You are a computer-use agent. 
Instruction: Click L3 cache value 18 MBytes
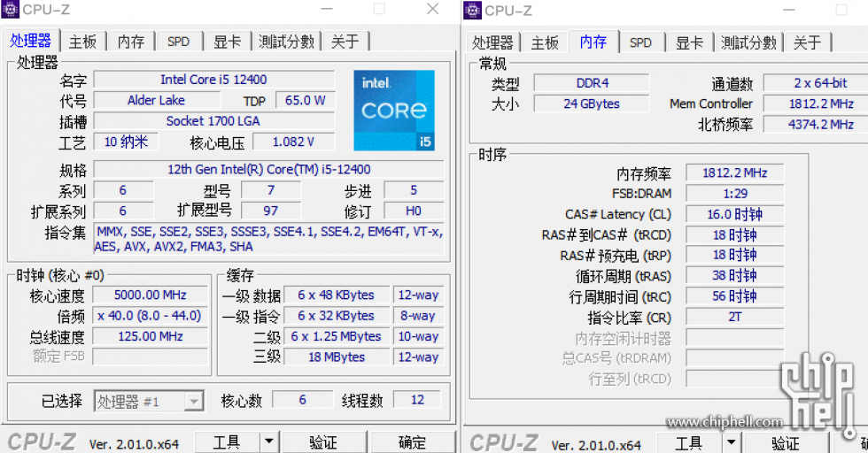[x=336, y=357]
